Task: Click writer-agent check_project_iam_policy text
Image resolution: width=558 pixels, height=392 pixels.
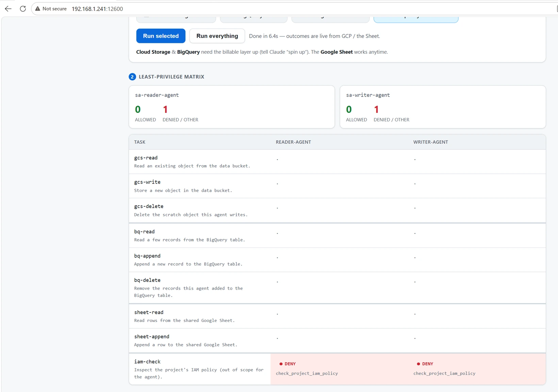Action: [x=444, y=373]
